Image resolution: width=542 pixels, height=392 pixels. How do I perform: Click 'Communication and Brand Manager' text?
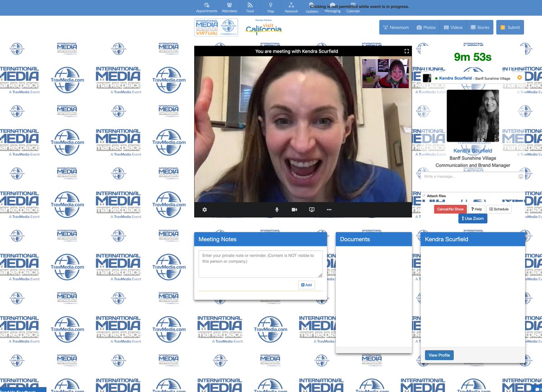tap(473, 166)
